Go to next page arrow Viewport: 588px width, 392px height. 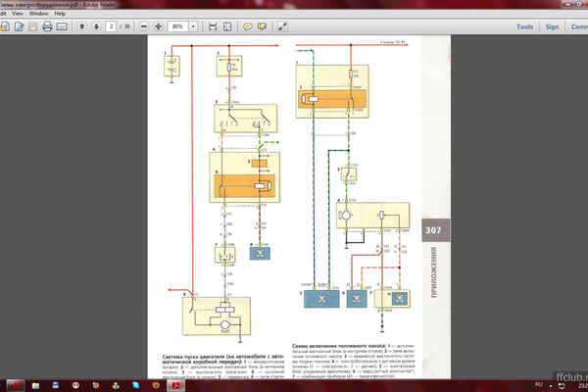[x=96, y=26]
